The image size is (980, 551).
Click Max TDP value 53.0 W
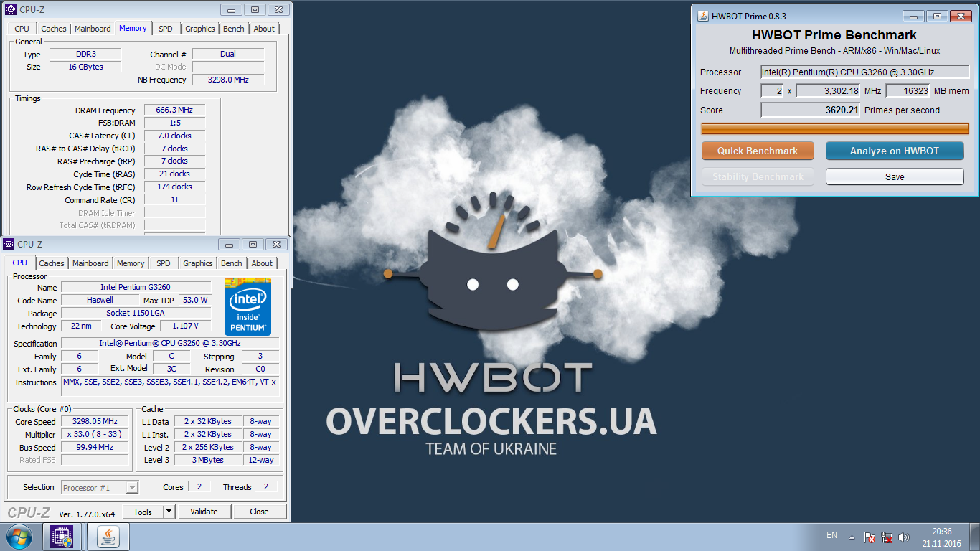click(194, 300)
